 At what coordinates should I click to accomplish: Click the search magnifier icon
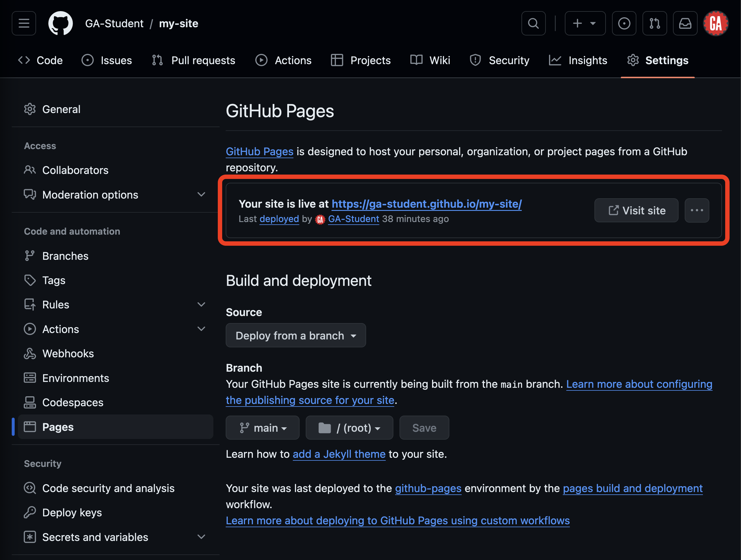[533, 23]
